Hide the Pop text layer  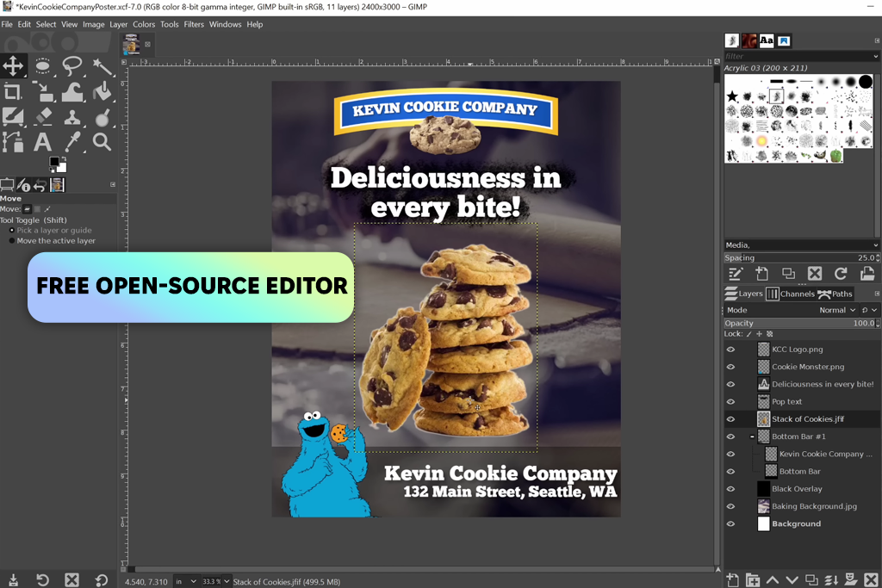point(730,401)
